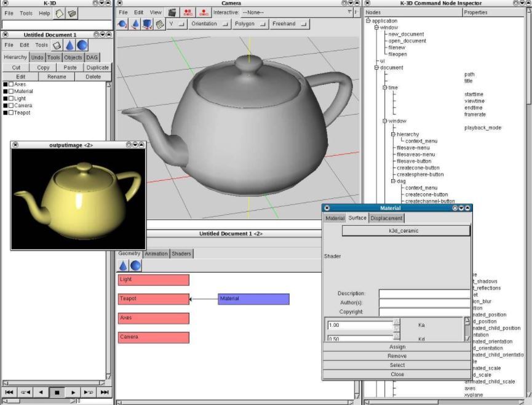The height and width of the screenshot is (405, 532).
Task: Click the cone icon under the Geometry tab
Action: (x=122, y=265)
